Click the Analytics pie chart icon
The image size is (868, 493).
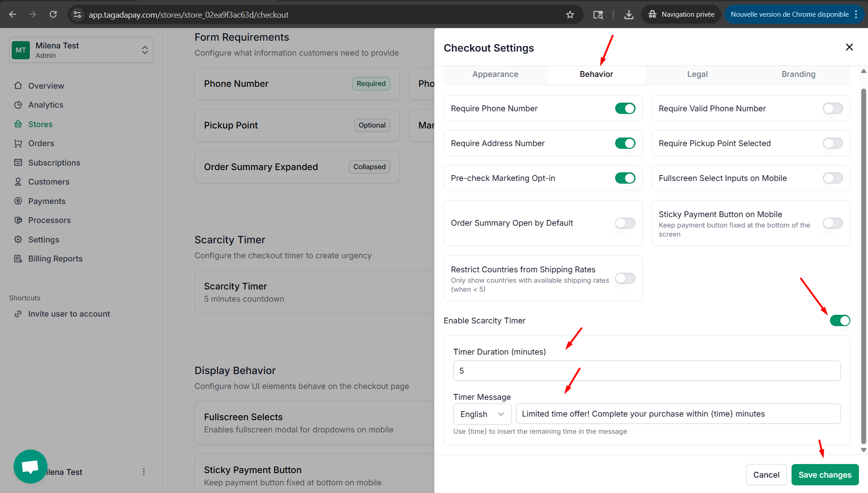(18, 105)
